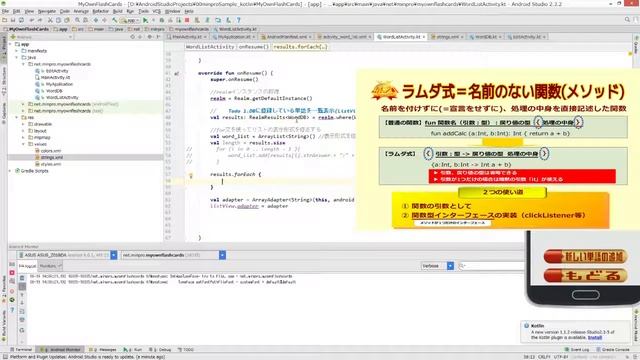Image resolution: width=640 pixels, height=360 pixels.
Task: Click the Clear logcat trash icon
Action: click(x=22, y=278)
